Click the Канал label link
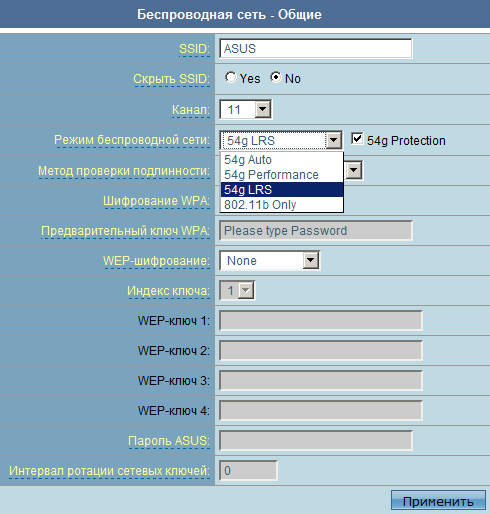This screenshot has height=514, width=490. [191, 110]
